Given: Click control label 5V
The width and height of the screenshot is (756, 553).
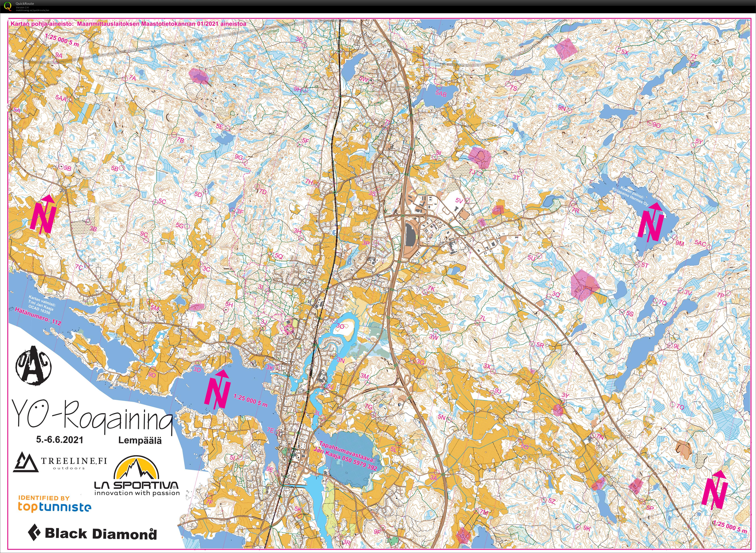Looking at the screenshot, I should (x=459, y=201).
